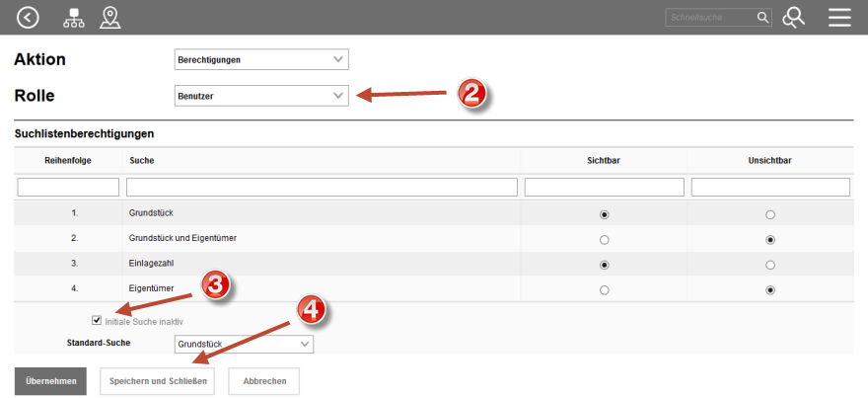Screen dimensions: 868x398
Task: Set Grundstück to Unsichtbar
Action: point(770,214)
